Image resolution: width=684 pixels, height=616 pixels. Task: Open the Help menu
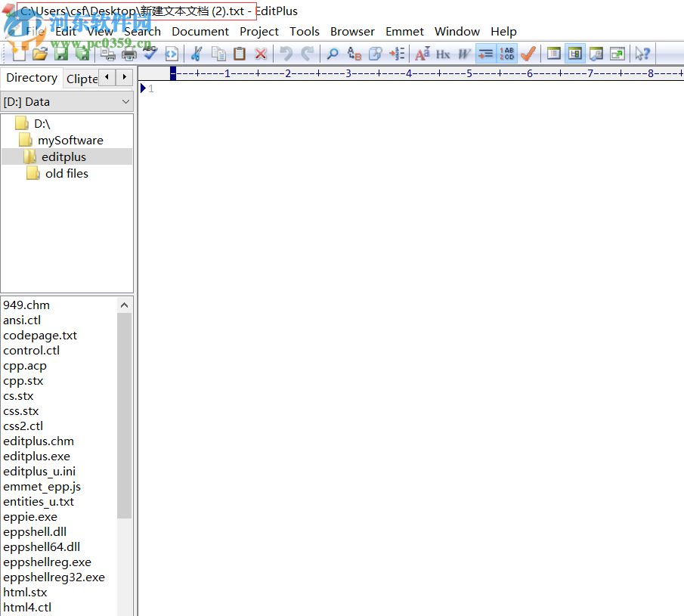(x=503, y=32)
